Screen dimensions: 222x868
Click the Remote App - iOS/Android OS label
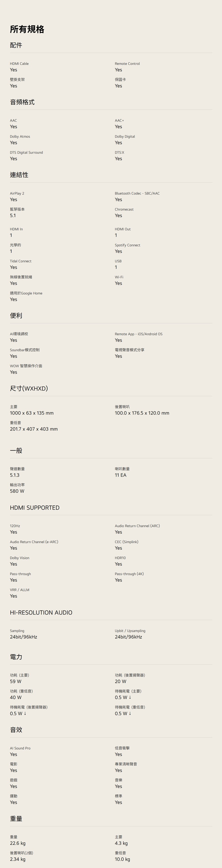(x=138, y=334)
